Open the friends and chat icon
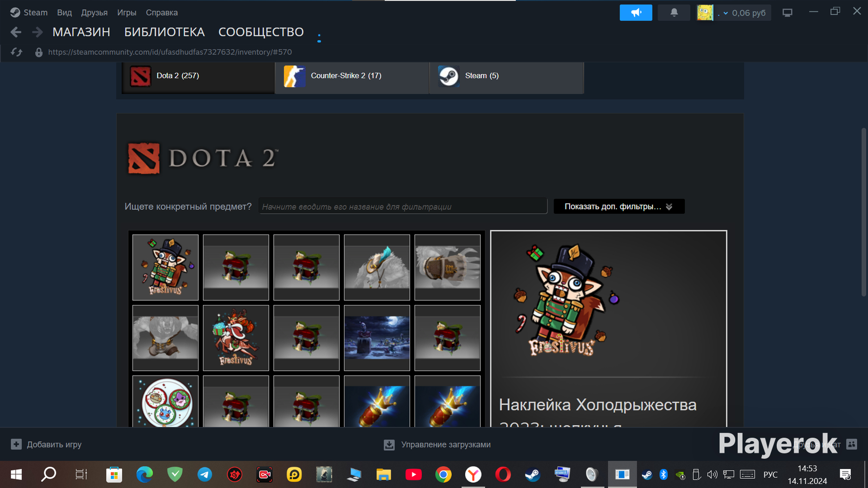 click(x=851, y=444)
